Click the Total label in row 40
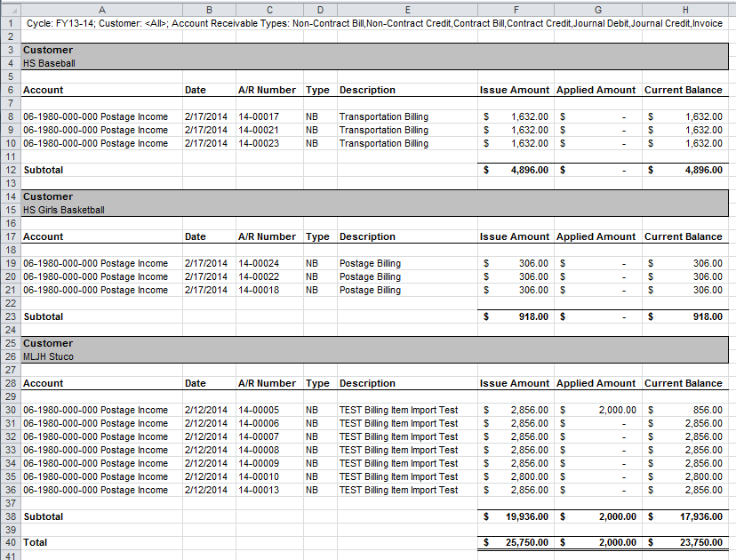 coord(36,542)
